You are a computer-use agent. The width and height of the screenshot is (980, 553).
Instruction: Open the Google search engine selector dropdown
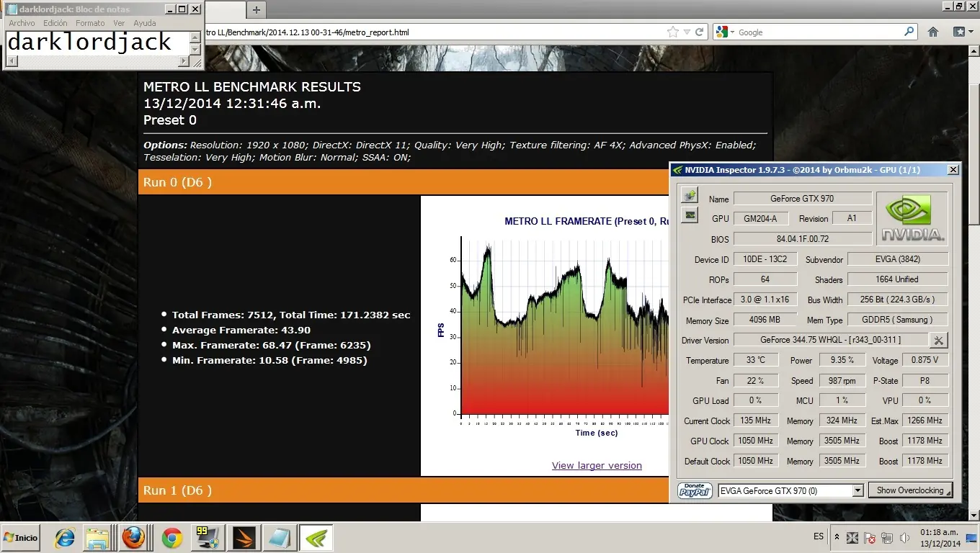tap(725, 32)
